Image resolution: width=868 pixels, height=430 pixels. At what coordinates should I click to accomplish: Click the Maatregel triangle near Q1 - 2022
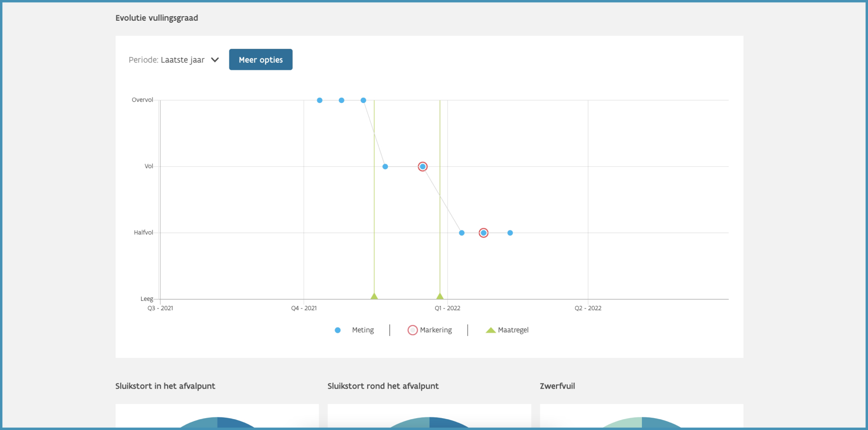440,296
